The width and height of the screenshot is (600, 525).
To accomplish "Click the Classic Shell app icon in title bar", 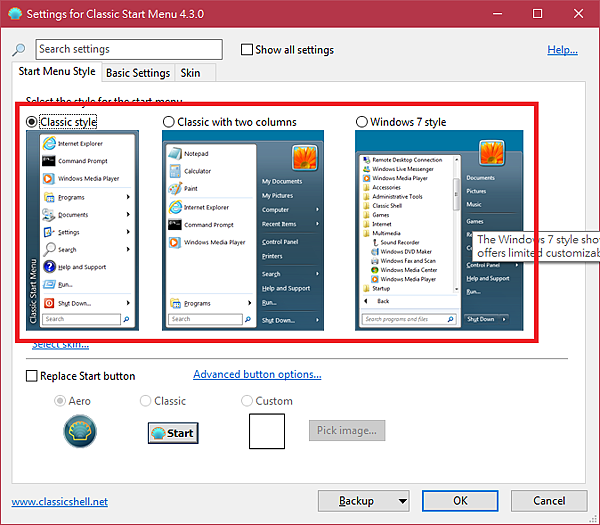I will 15,14.
